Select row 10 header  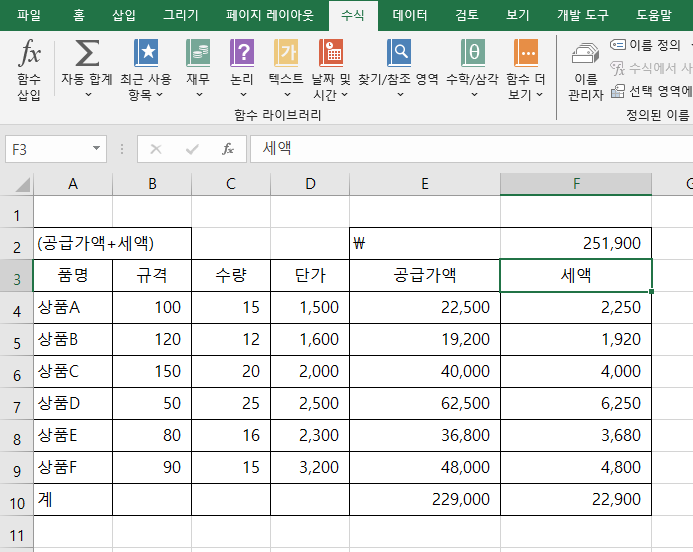17,500
